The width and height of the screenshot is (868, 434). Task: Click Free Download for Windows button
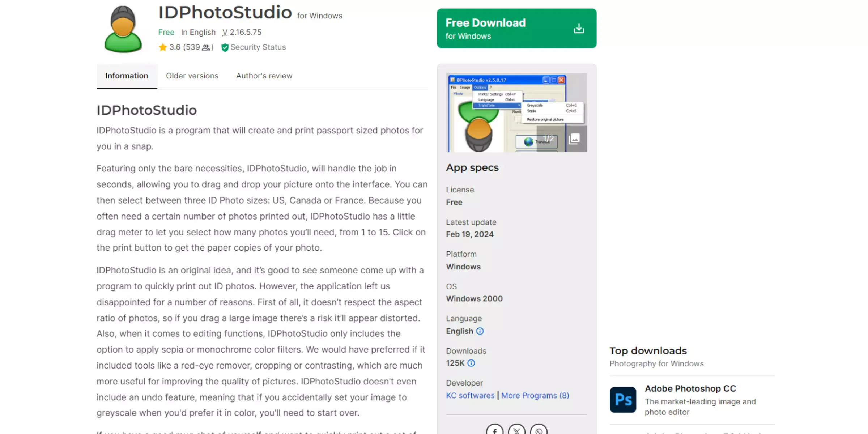[516, 28]
